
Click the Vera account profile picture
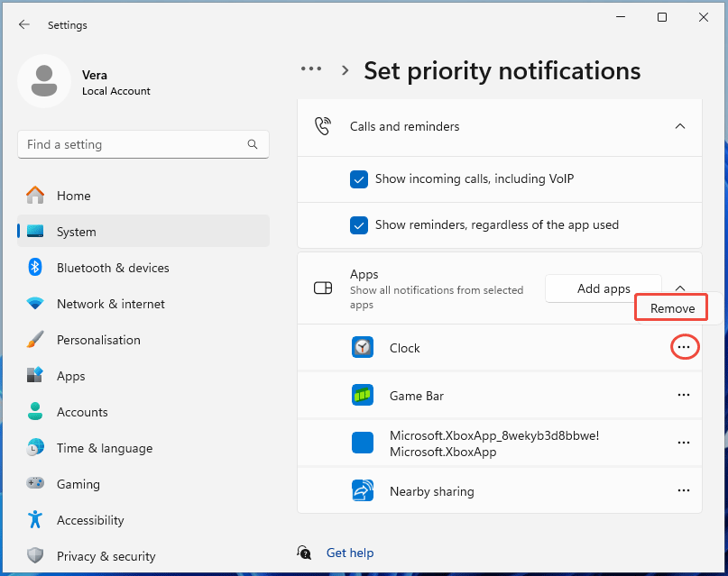(x=44, y=80)
